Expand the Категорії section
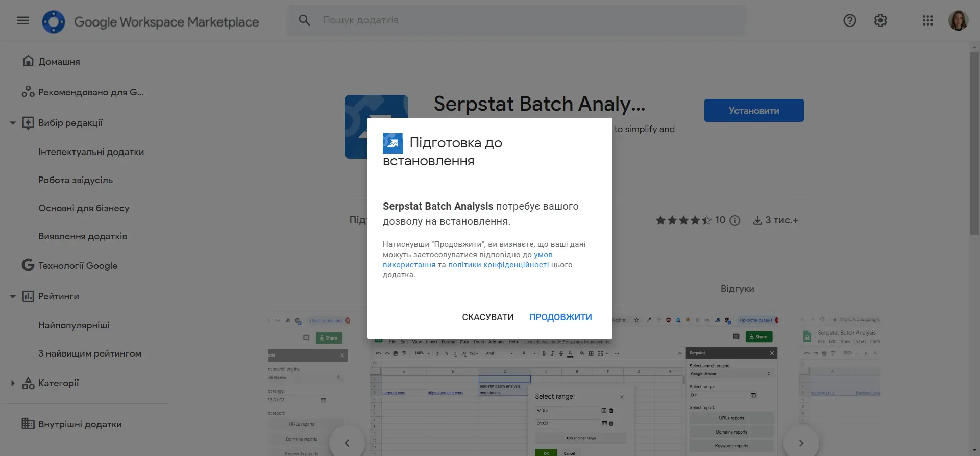 pyautogui.click(x=13, y=383)
